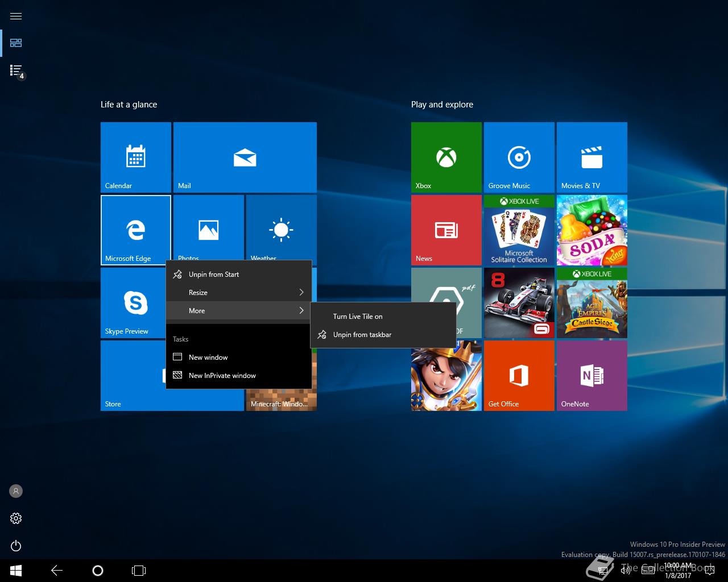This screenshot has height=582, width=728.
Task: Expand the More submenu chevron
Action: (x=301, y=311)
